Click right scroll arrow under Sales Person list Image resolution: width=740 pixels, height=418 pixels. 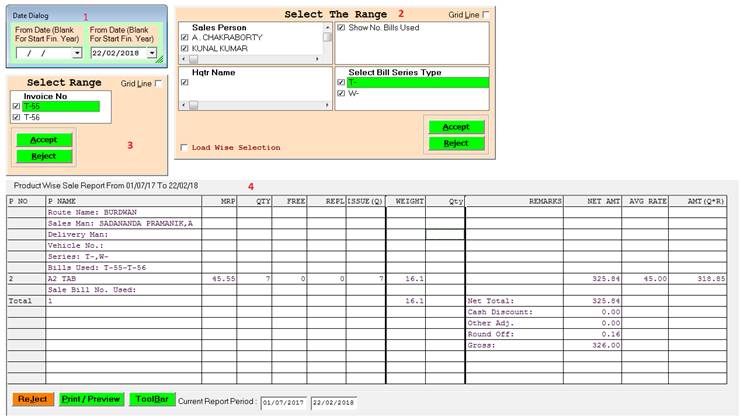tap(319, 58)
